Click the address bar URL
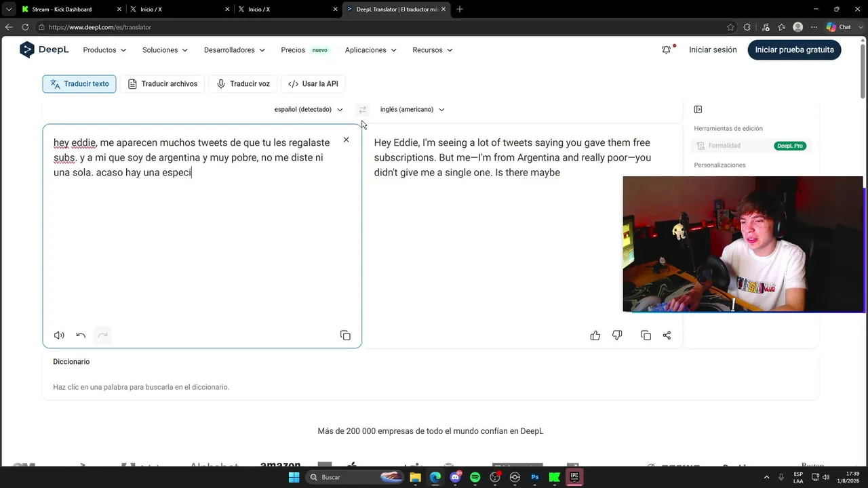Viewport: 868px width, 488px height. [x=100, y=27]
